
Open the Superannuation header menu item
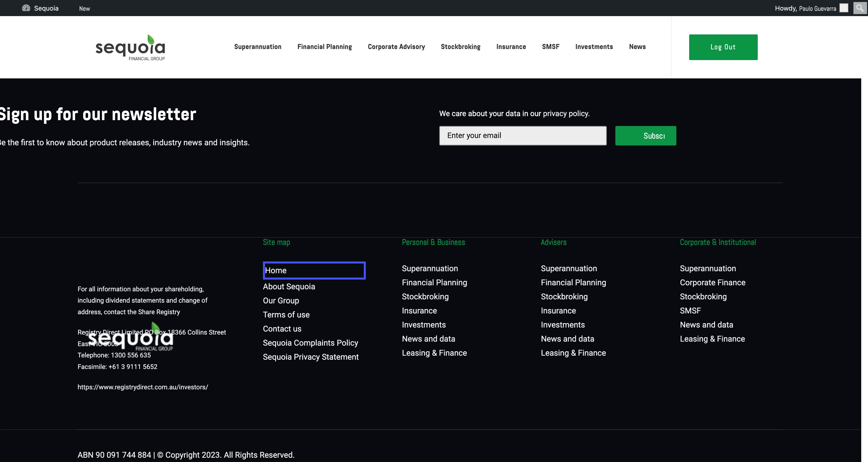pos(257,47)
